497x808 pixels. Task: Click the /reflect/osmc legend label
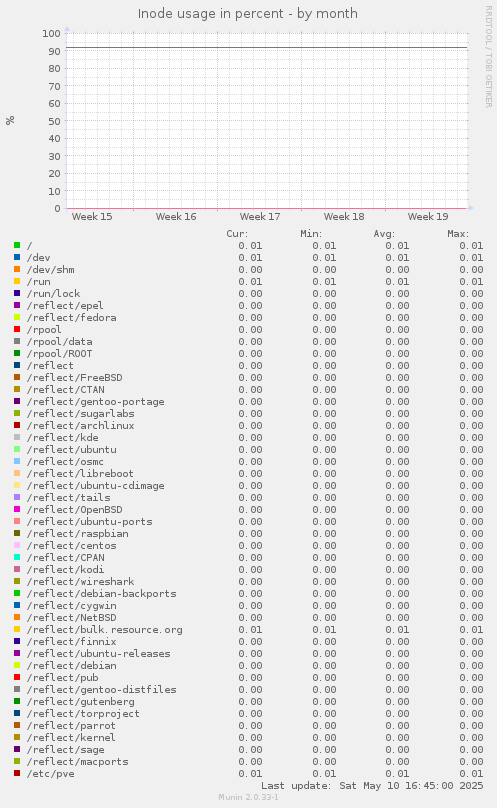[65, 462]
